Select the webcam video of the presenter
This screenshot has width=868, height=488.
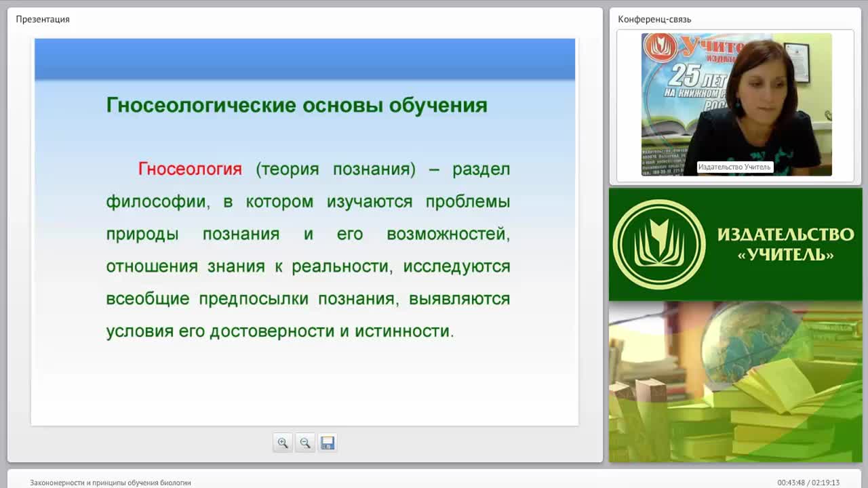tap(736, 104)
